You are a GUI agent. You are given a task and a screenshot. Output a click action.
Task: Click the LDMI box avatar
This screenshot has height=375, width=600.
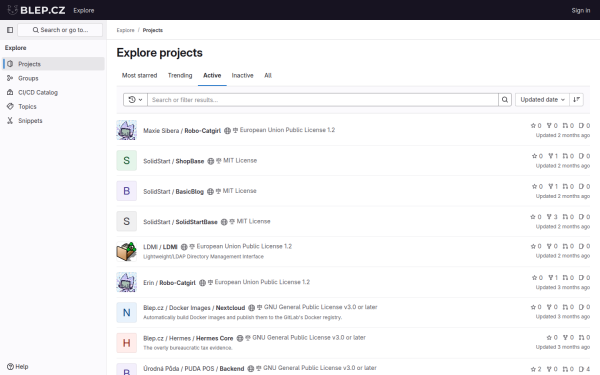[x=127, y=251]
